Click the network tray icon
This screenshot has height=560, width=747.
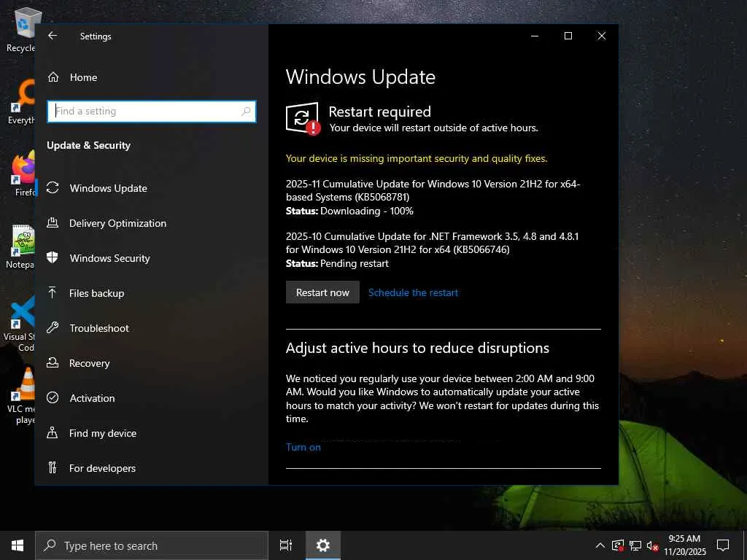pyautogui.click(x=635, y=545)
